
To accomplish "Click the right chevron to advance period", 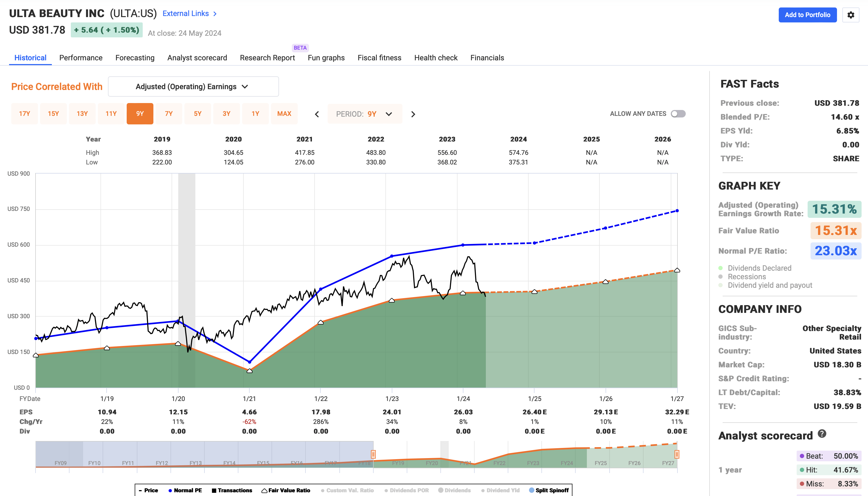I will (x=413, y=114).
